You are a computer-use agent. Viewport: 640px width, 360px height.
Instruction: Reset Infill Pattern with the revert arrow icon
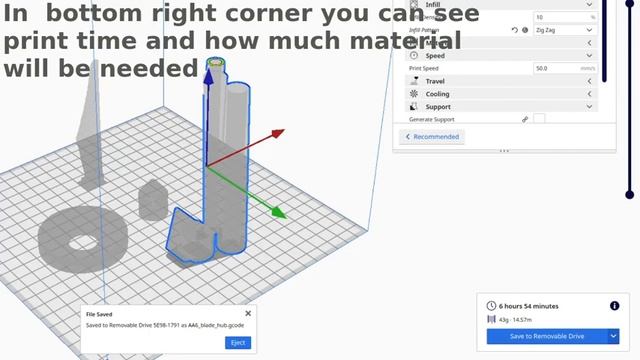(x=515, y=30)
